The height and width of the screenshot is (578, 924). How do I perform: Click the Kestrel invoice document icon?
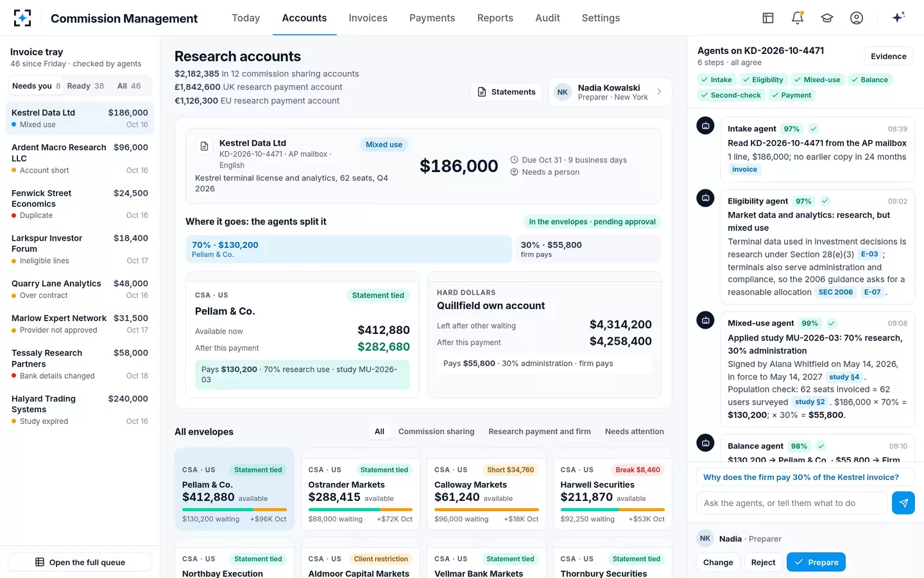204,146
